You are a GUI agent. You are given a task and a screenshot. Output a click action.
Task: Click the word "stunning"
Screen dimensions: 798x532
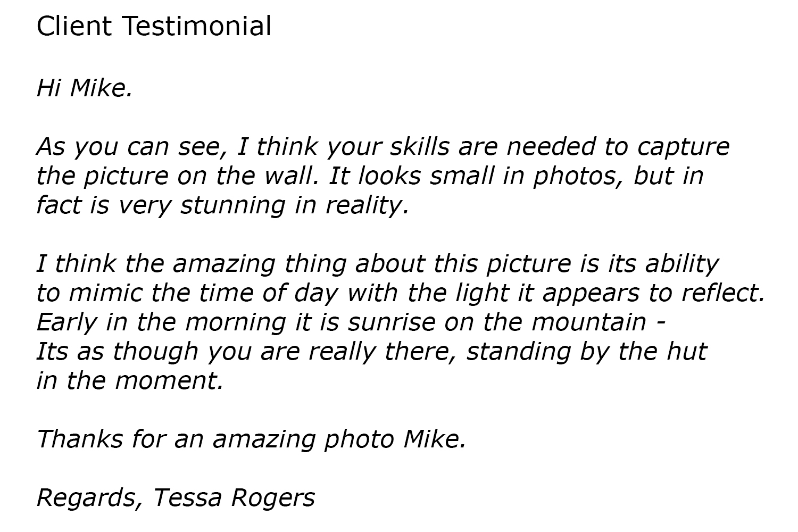click(x=233, y=206)
